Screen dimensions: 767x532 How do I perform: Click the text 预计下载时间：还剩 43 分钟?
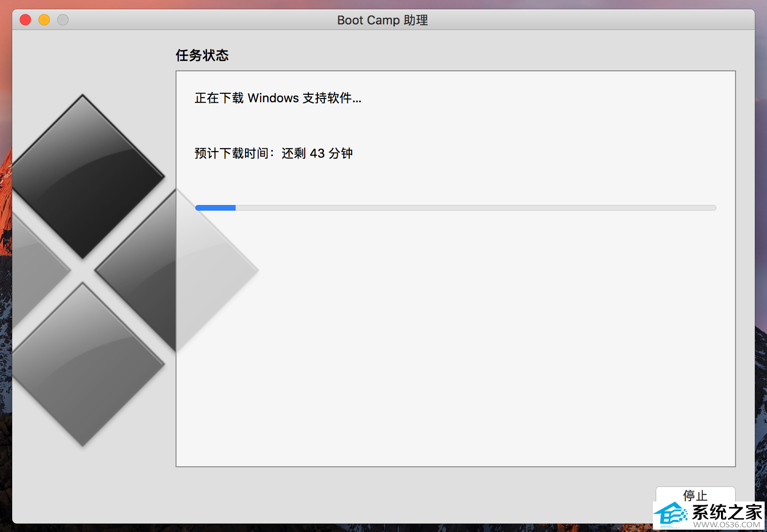(x=274, y=153)
